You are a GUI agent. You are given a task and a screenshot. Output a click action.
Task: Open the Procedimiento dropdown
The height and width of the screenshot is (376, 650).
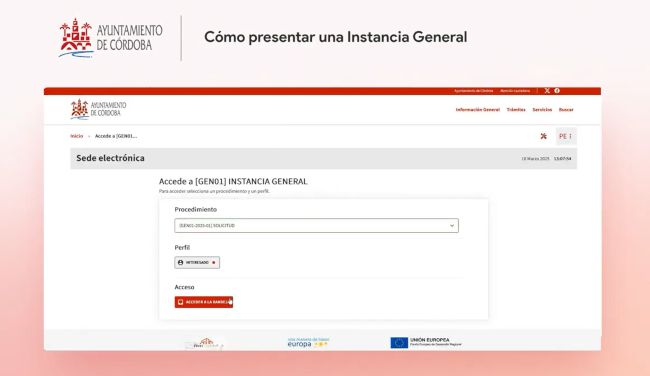[x=316, y=226]
